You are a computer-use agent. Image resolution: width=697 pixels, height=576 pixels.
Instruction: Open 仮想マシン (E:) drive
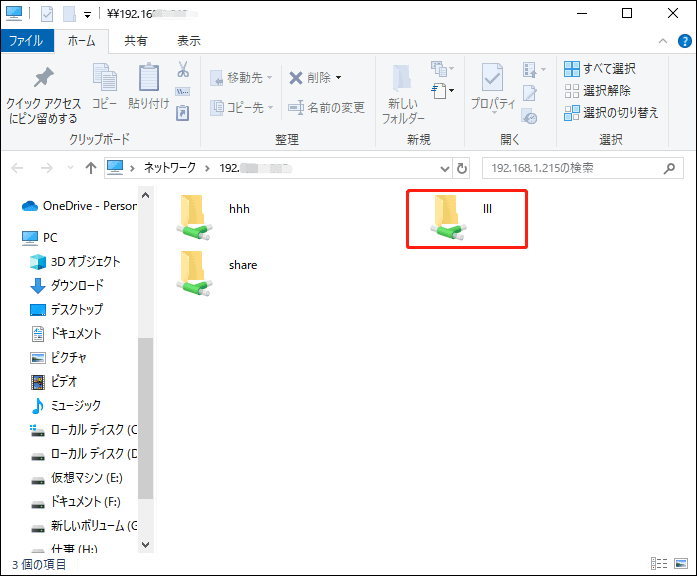coord(76,478)
